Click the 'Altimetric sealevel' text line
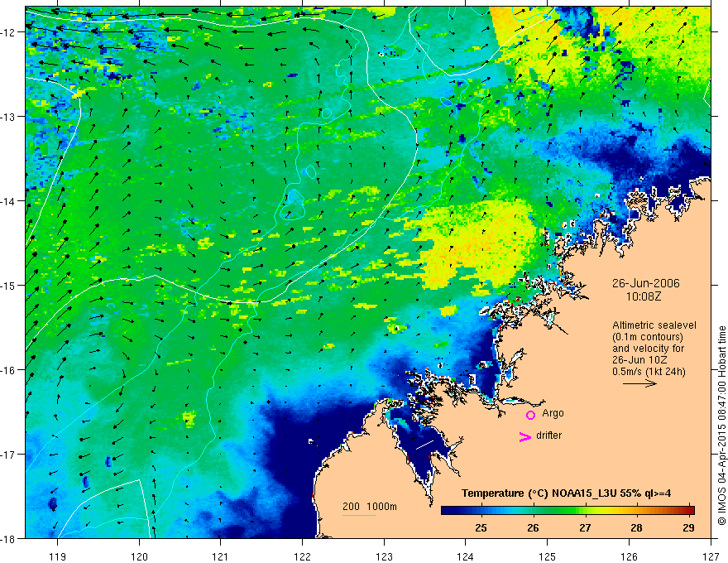728x563 pixels. [654, 325]
